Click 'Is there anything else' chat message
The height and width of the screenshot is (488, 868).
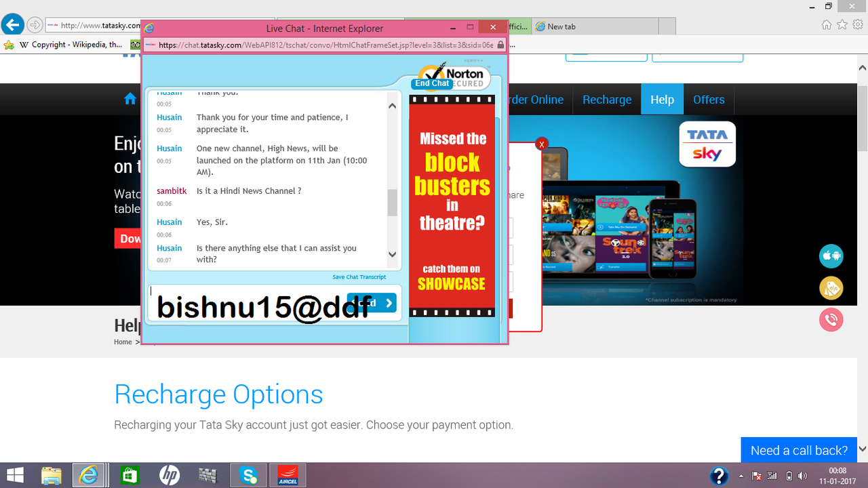pos(277,253)
